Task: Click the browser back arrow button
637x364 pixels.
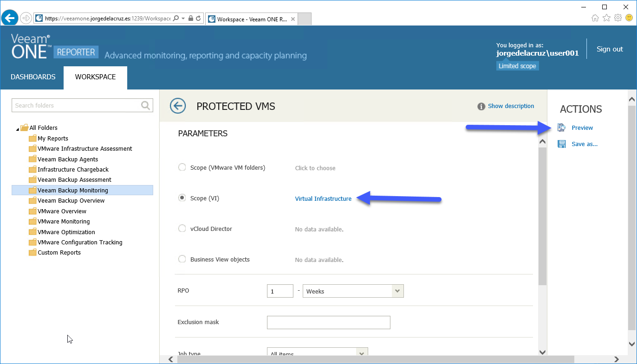Action: click(x=10, y=19)
